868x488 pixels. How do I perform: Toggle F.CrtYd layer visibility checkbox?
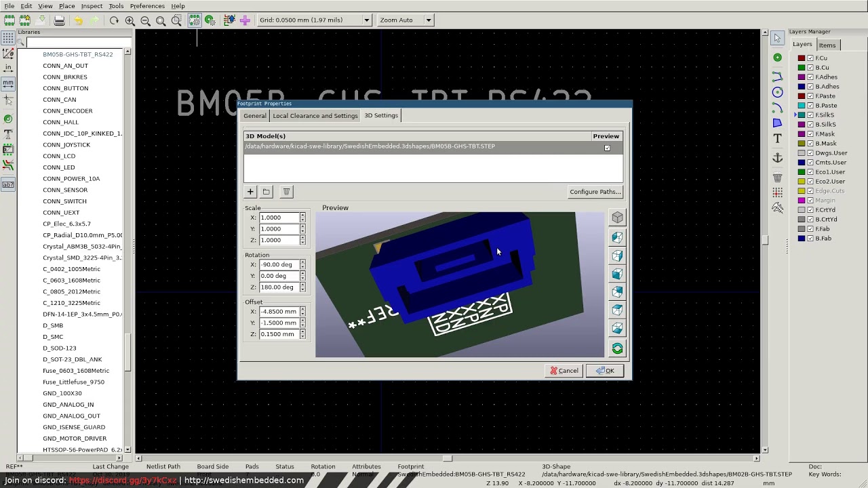[810, 210]
